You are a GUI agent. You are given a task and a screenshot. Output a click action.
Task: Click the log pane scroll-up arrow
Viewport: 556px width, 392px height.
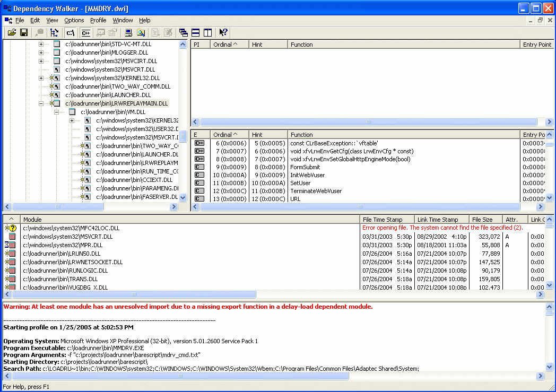click(549, 307)
